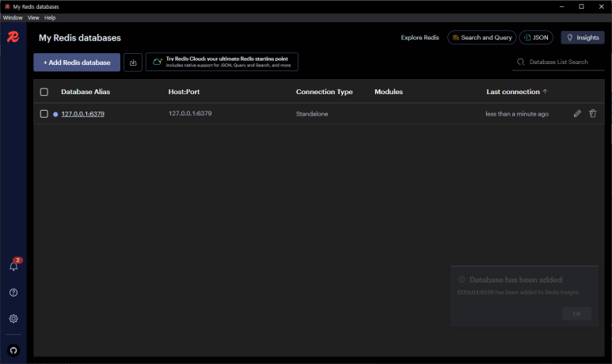Select all databases with header checkbox
The width and height of the screenshot is (612, 364).
pos(44,92)
